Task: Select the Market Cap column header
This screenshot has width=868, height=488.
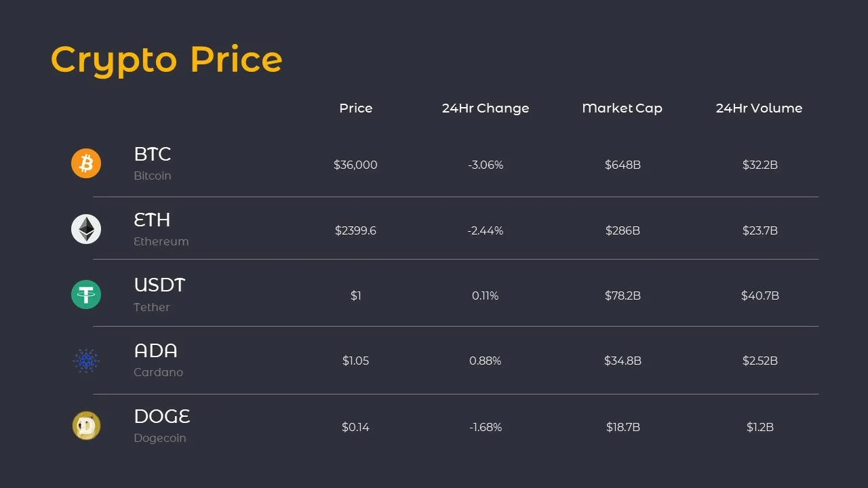Action: click(x=623, y=108)
